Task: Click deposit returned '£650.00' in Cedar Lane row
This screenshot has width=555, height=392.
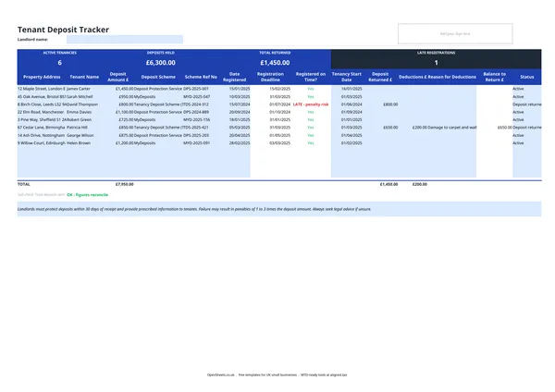Action: pos(390,128)
